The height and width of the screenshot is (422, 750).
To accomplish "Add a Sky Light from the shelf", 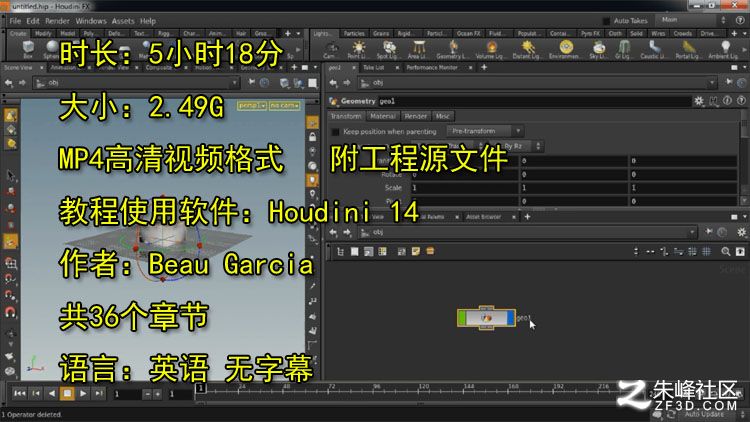I will pyautogui.click(x=598, y=49).
